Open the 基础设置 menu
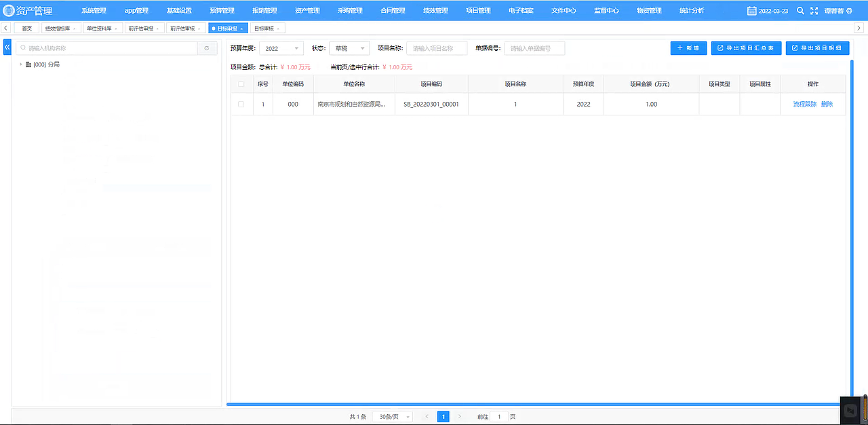The image size is (868, 425). 179,11
